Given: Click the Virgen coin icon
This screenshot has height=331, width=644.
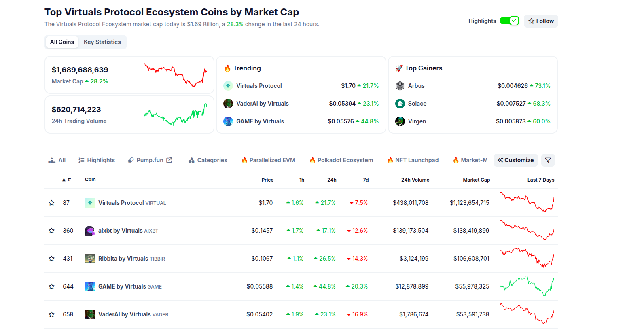Looking at the screenshot, I should click(400, 121).
